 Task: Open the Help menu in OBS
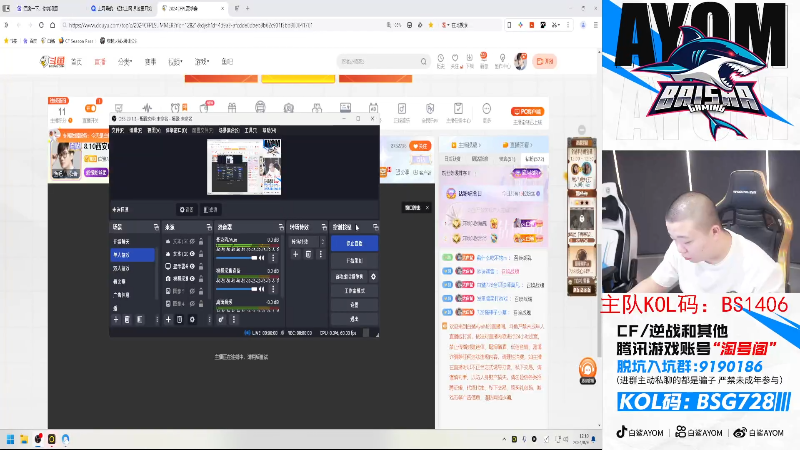coord(269,131)
